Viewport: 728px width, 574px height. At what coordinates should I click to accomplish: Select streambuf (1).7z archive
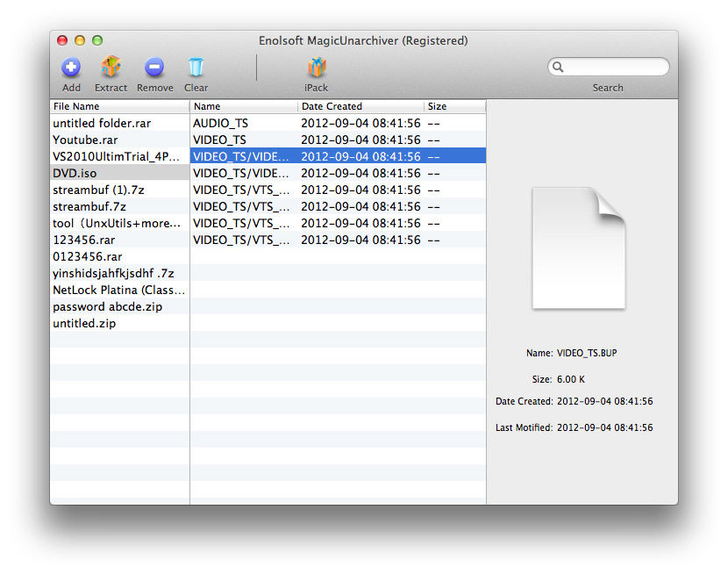click(x=120, y=190)
